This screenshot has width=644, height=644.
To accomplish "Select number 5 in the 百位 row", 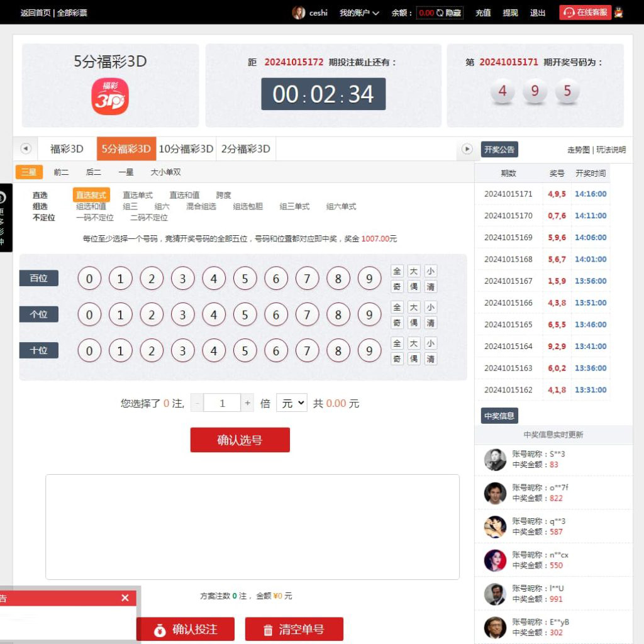I will coord(245,279).
